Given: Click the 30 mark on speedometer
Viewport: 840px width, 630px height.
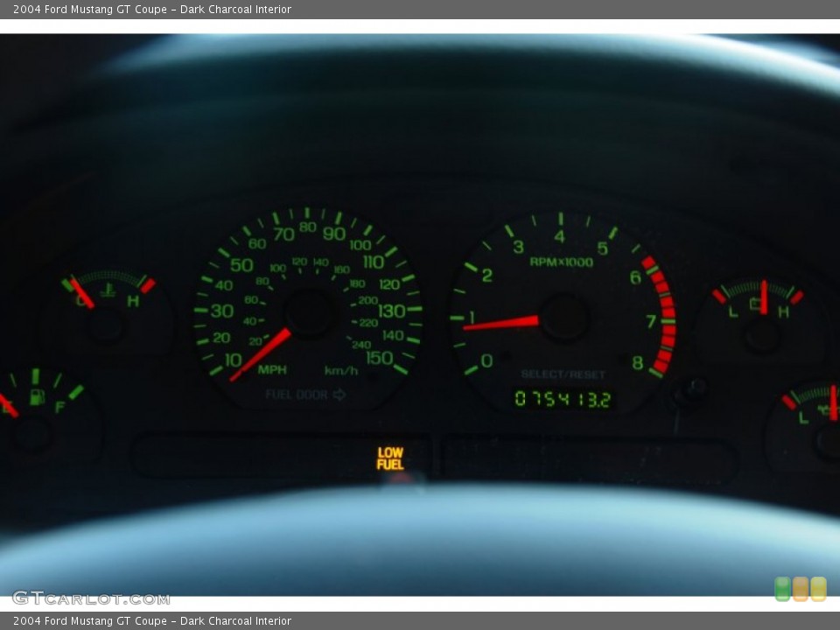Looking at the screenshot, I should coord(221,311).
